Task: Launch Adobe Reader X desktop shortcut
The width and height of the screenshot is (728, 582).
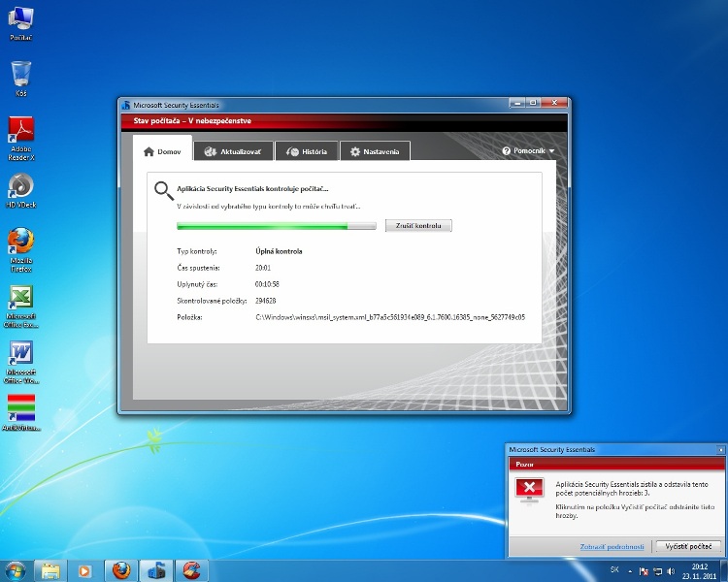Action: [21, 139]
